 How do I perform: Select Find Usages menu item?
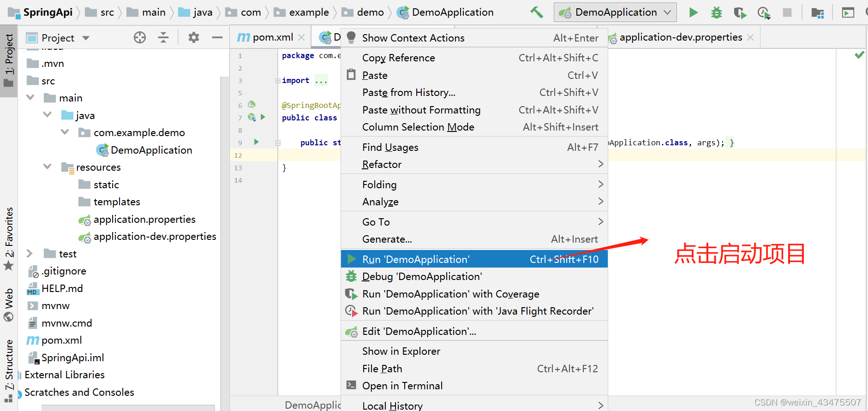tap(474, 147)
